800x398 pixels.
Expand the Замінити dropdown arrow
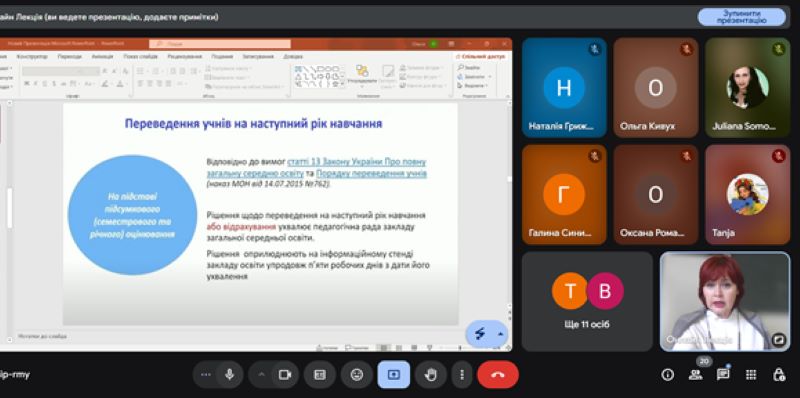tap(490, 77)
